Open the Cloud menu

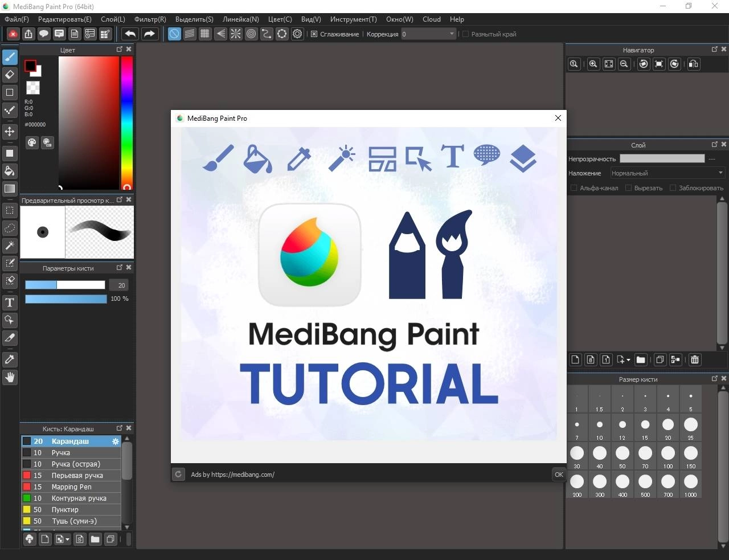point(432,19)
